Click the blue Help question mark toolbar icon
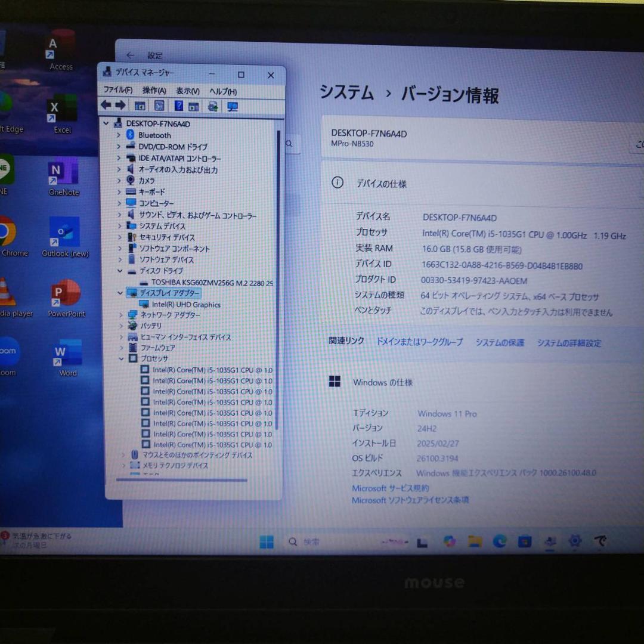644x644 pixels. pos(179,106)
